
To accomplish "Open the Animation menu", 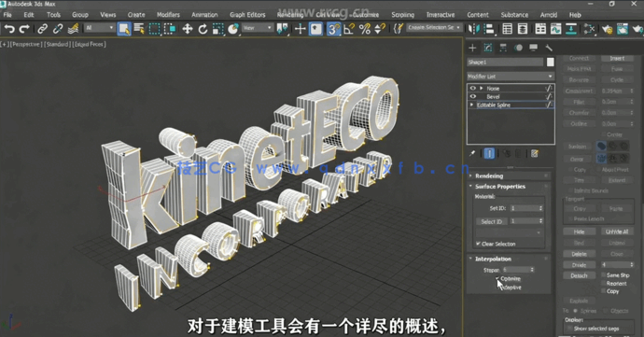I will click(204, 14).
